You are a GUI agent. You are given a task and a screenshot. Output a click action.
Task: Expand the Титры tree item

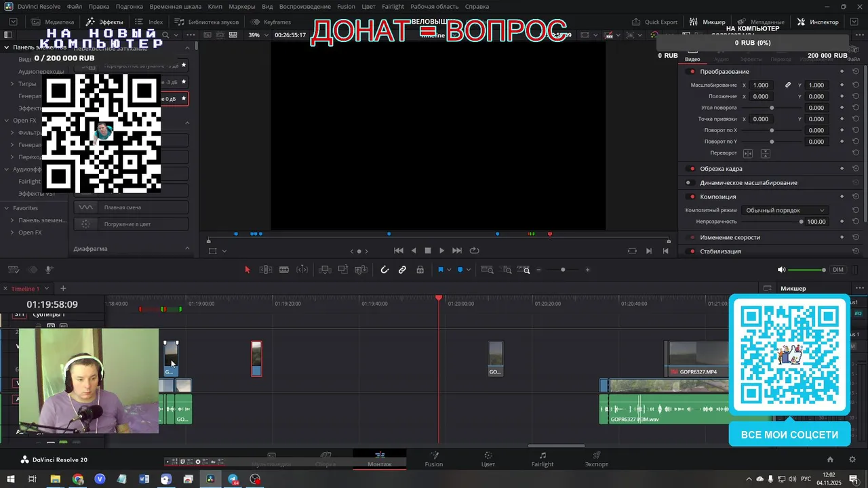12,84
